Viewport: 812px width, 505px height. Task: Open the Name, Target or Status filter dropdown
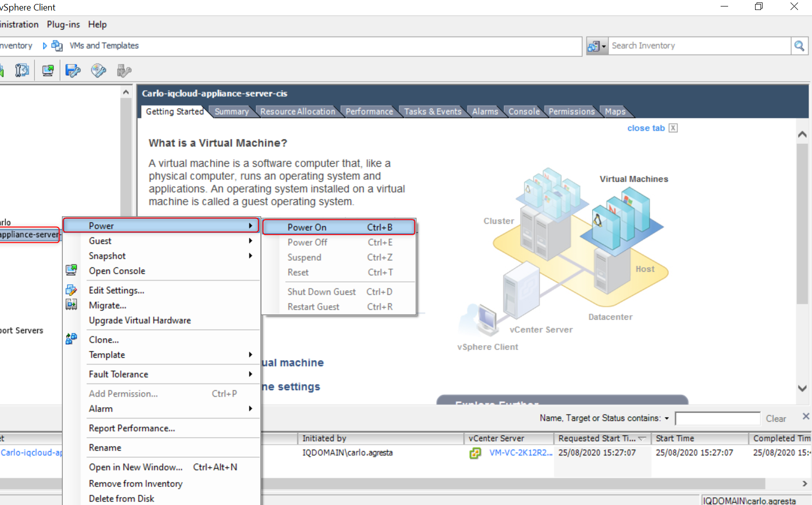tap(667, 418)
